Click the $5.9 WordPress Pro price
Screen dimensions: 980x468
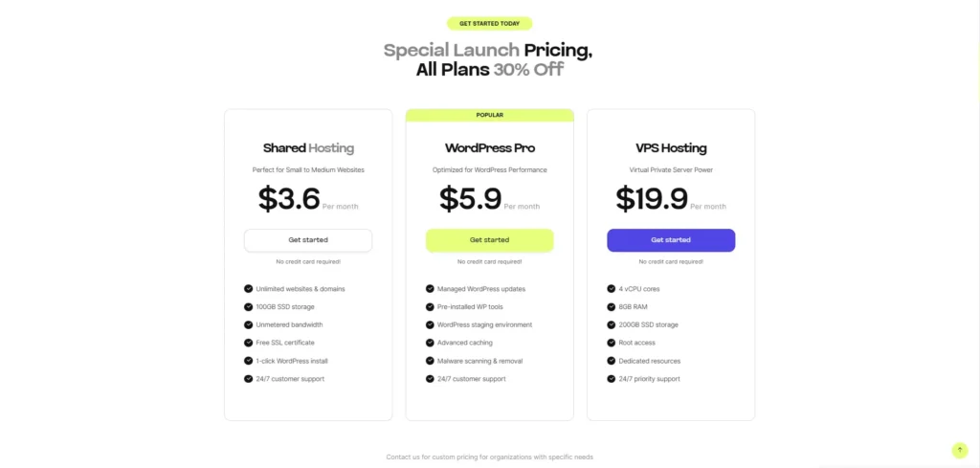(471, 199)
